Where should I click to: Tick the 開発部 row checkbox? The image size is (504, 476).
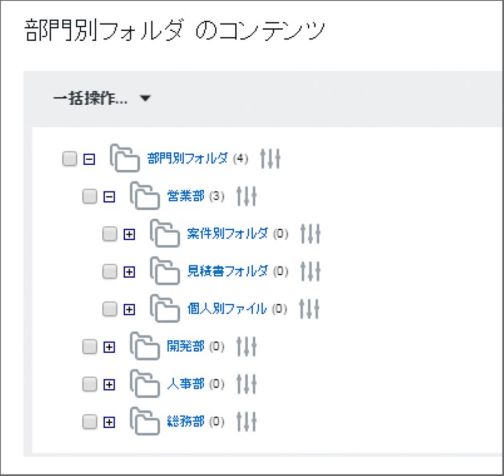coord(90,347)
